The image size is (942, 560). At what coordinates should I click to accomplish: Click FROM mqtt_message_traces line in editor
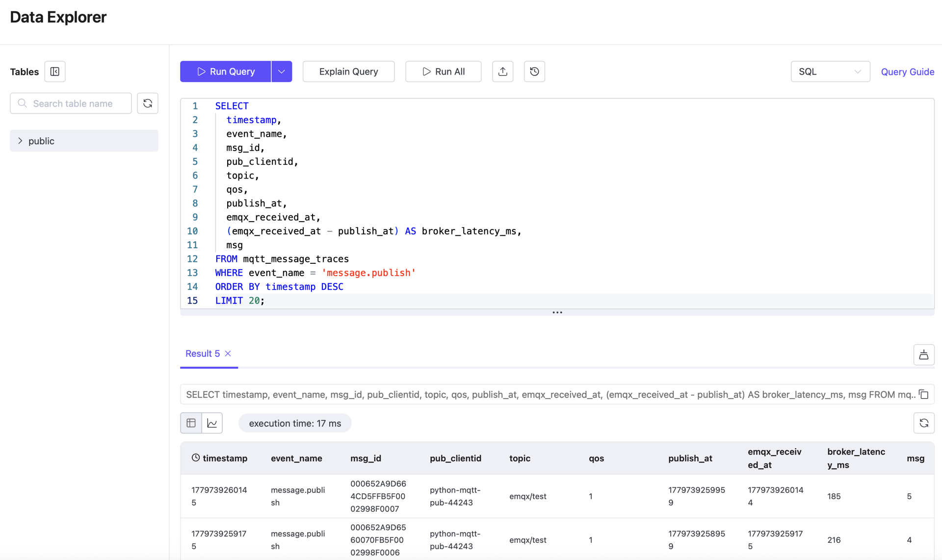[x=282, y=259]
